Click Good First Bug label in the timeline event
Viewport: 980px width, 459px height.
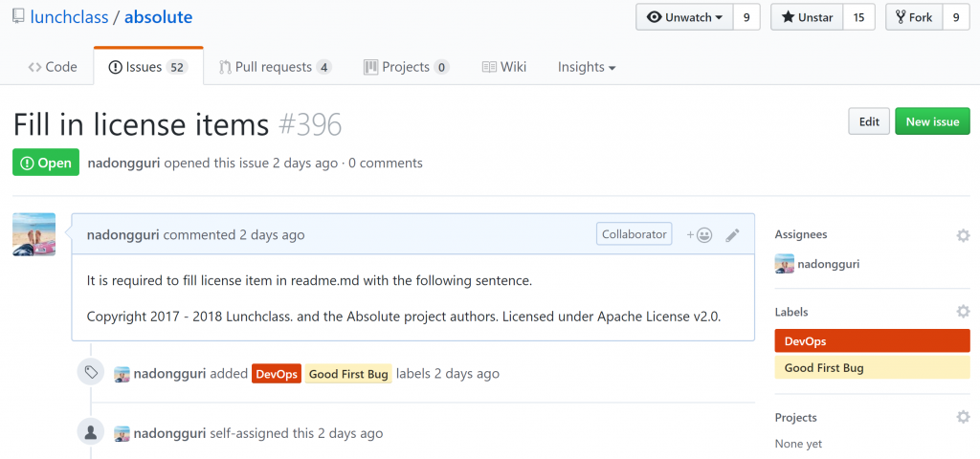[348, 374]
